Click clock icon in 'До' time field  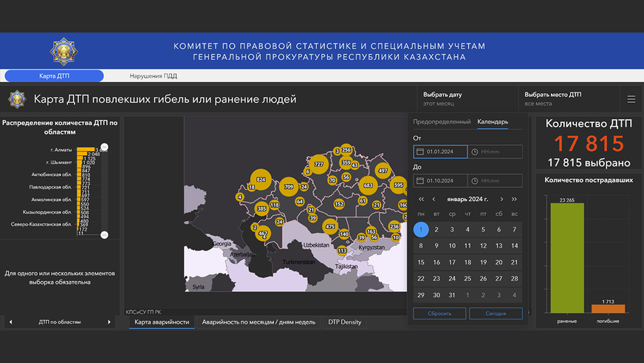tap(475, 180)
